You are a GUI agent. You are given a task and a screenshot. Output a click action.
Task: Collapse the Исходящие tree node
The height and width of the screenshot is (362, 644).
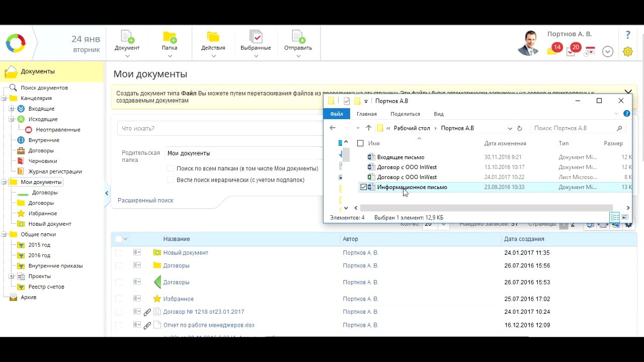(12, 119)
